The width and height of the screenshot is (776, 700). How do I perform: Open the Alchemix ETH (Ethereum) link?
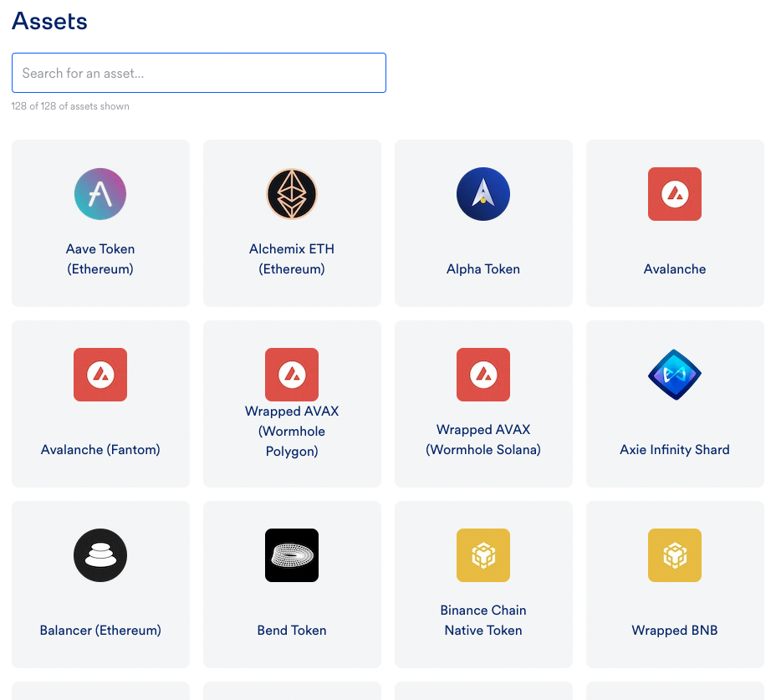[292, 259]
